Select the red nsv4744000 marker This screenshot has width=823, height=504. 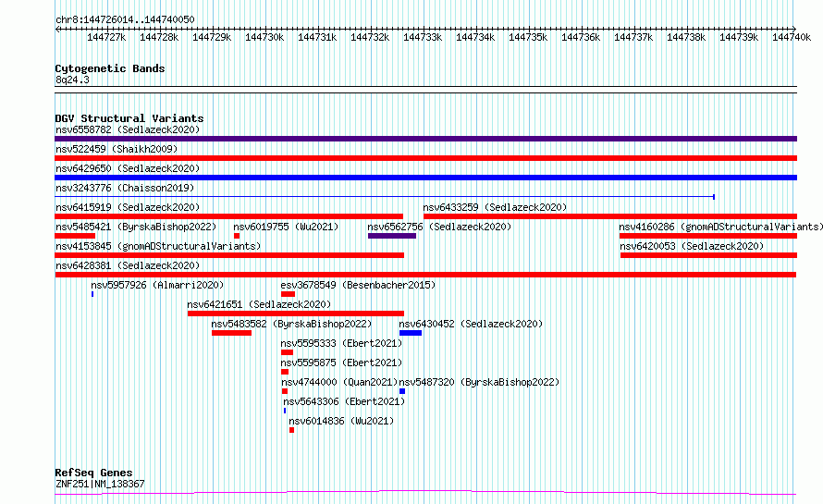(x=285, y=391)
